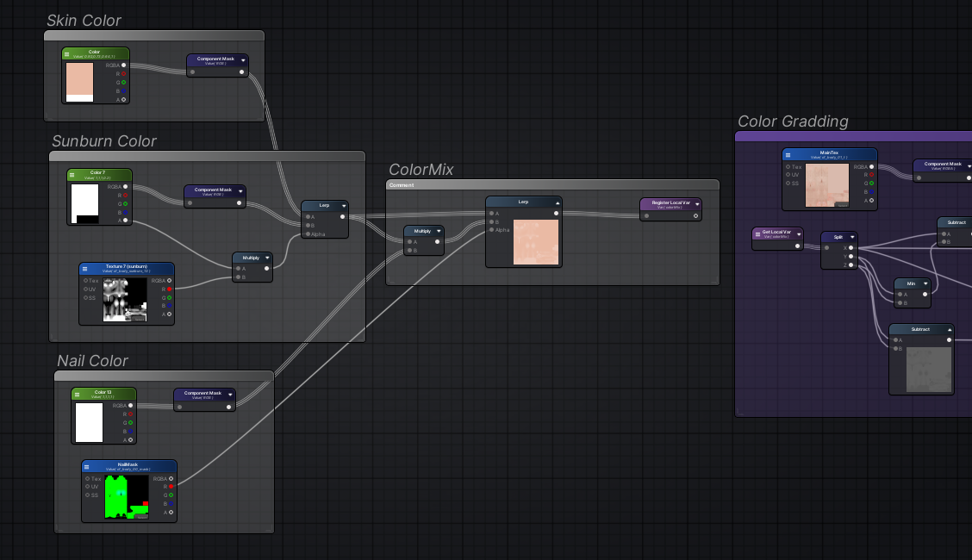Open the menu icon on Skin Color node
The width and height of the screenshot is (972, 560).
click(67, 54)
